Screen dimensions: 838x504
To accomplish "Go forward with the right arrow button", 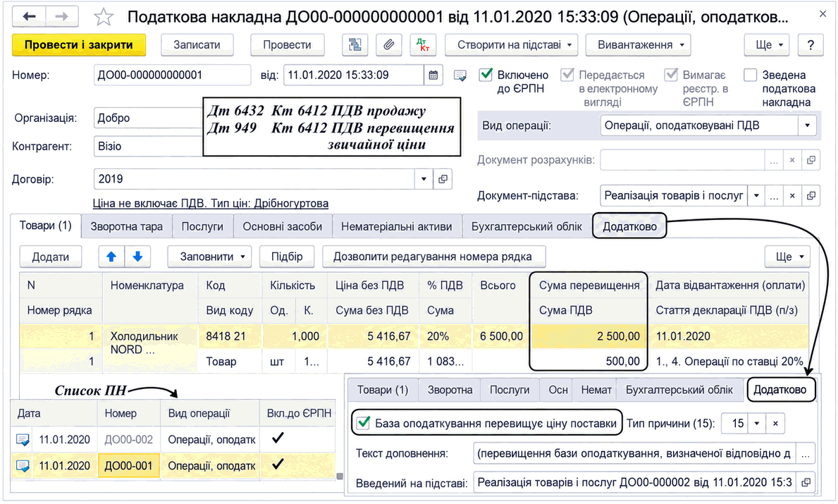I will (x=62, y=17).
